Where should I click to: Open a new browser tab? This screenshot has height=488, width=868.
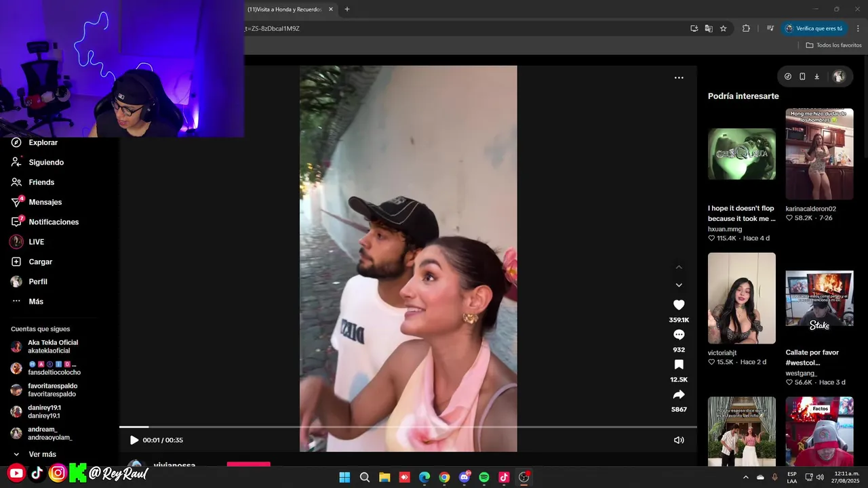[x=347, y=9]
